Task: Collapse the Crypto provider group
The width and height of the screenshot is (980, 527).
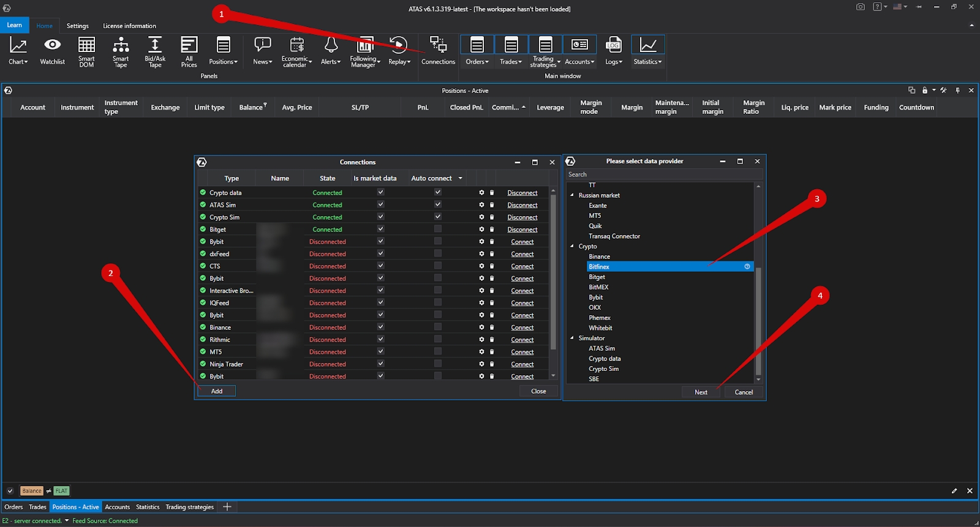Action: 572,246
